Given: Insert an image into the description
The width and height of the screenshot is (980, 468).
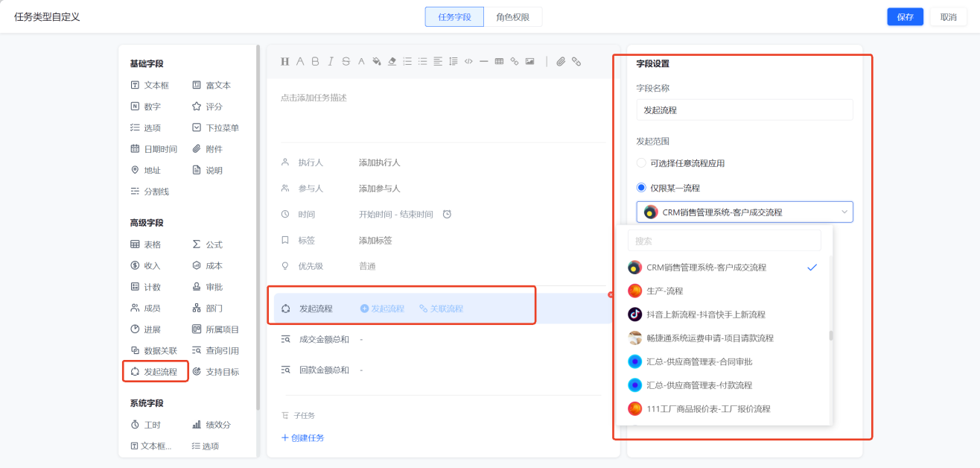Looking at the screenshot, I should point(529,62).
